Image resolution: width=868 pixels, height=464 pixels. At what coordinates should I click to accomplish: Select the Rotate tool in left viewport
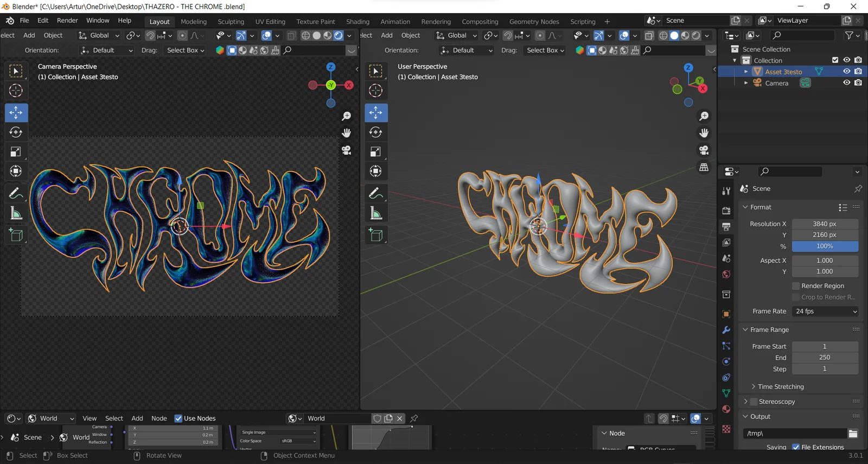coord(16,132)
